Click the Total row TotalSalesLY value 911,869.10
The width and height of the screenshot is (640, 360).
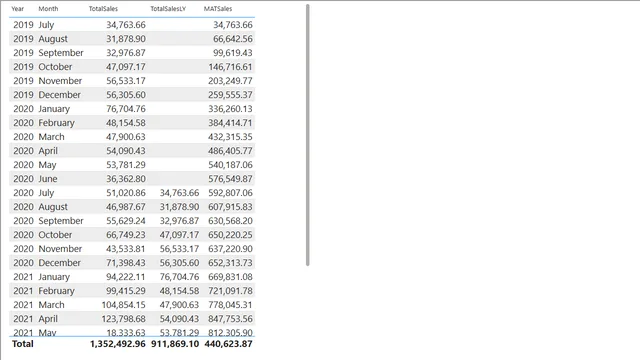point(175,344)
